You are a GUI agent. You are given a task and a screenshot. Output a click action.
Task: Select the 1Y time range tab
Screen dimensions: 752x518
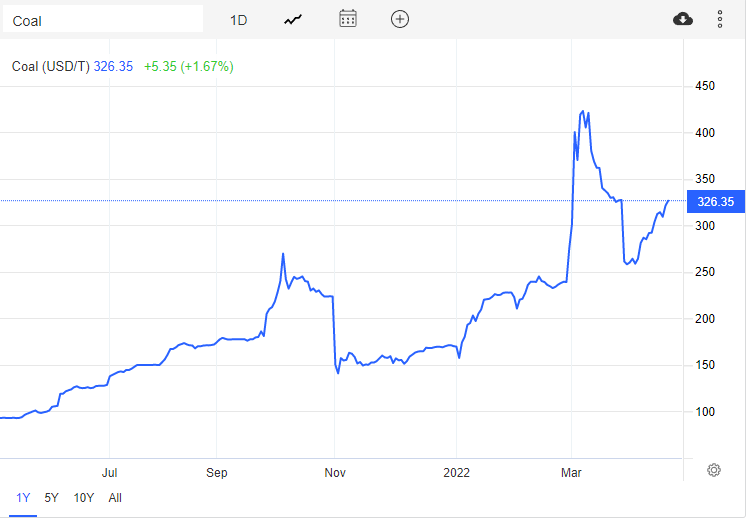22,497
